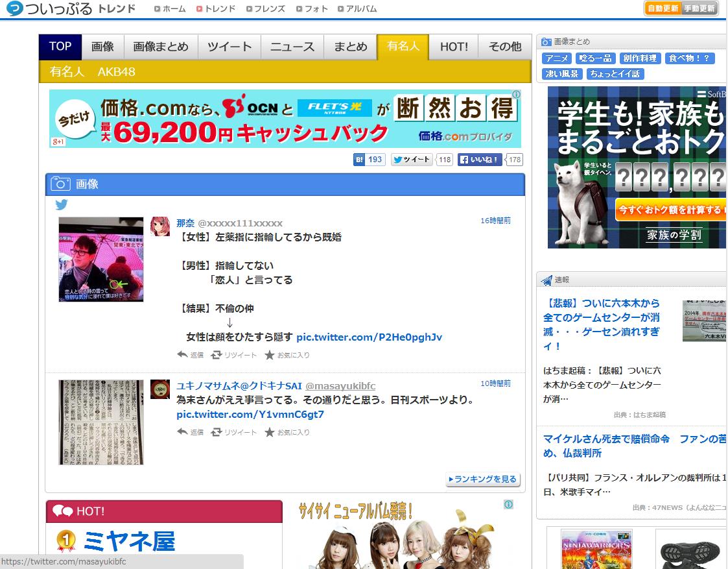Select the 画像 tab
Image resolution: width=728 pixels, height=569 pixels.
click(102, 47)
